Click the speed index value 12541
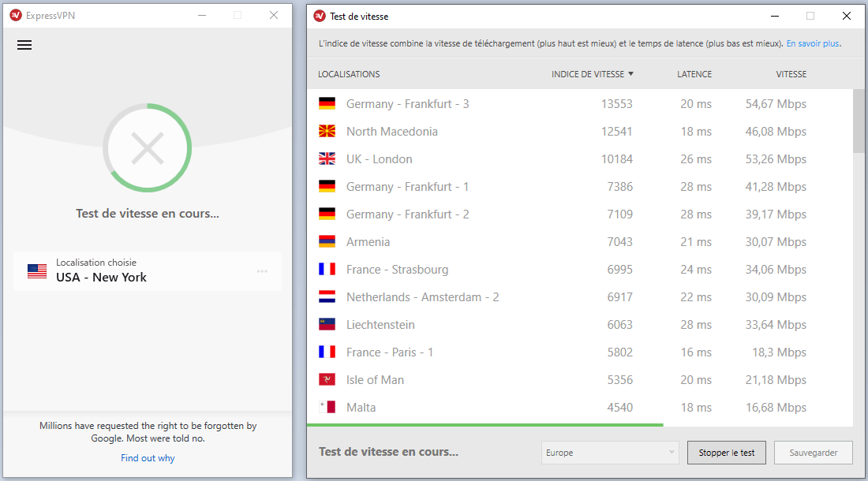The height and width of the screenshot is (481, 868). (x=617, y=132)
